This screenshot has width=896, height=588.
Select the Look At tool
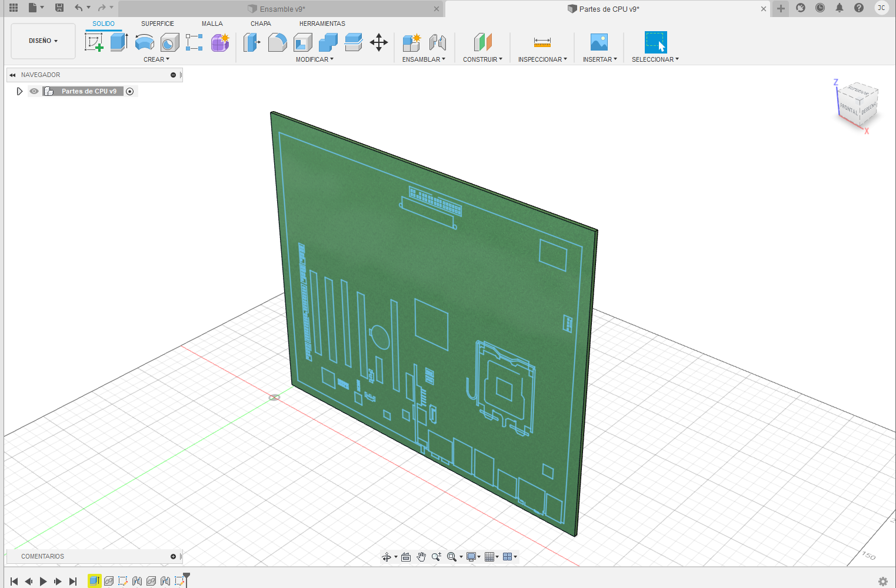click(x=406, y=557)
